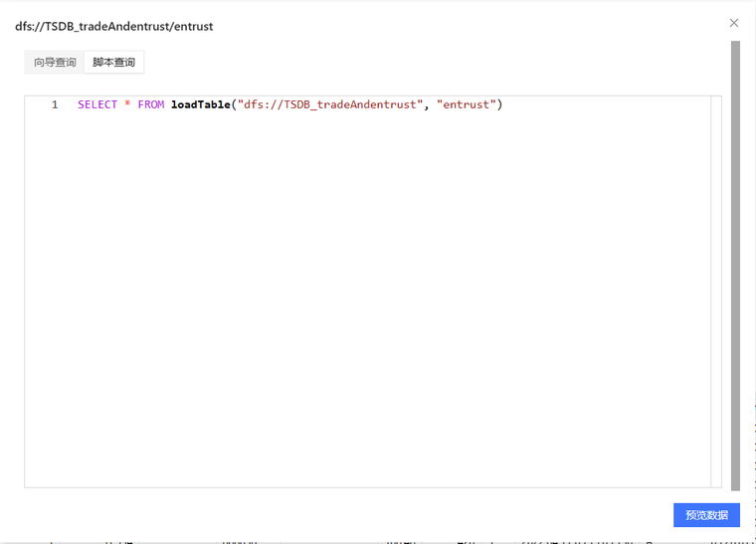The image size is (756, 544).
Task: Click the 预览数据 button
Action: pyautogui.click(x=706, y=514)
